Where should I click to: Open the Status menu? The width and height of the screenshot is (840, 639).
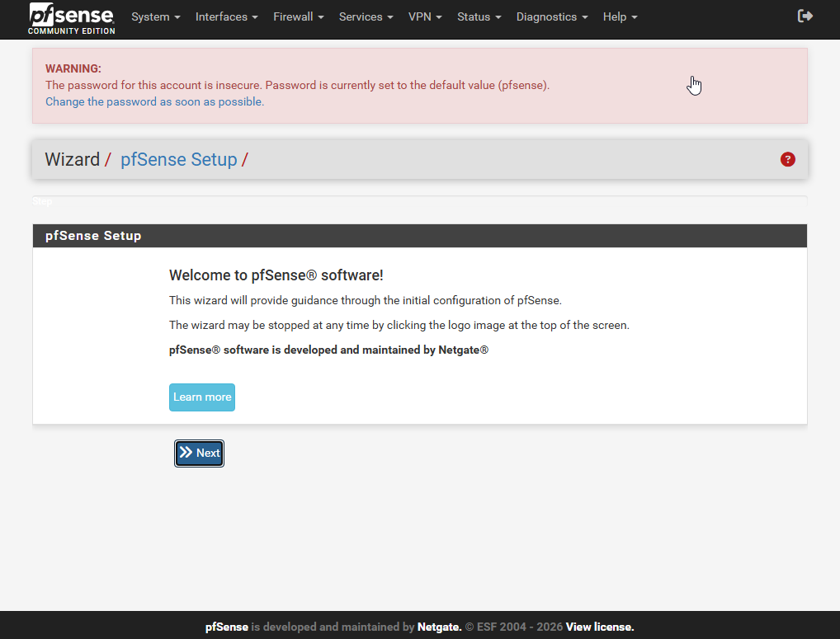pos(479,16)
